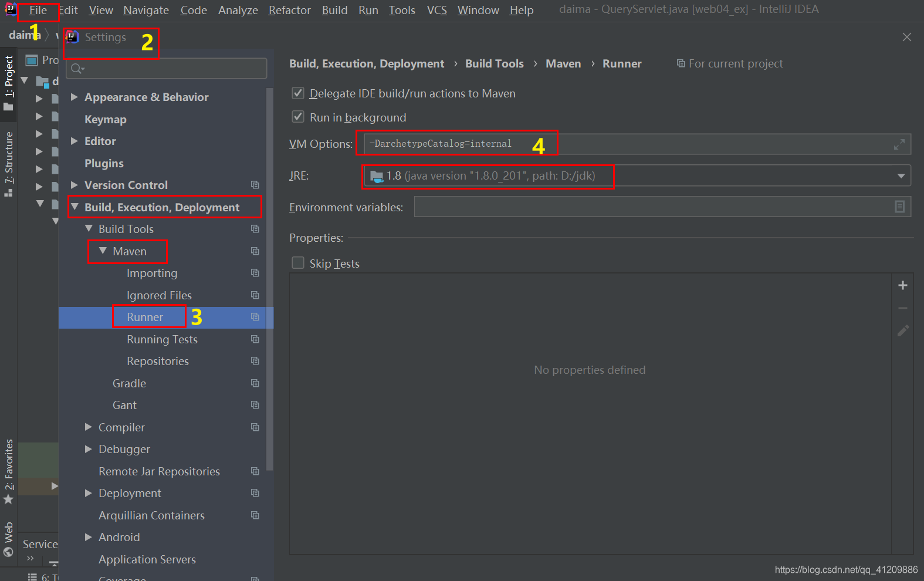Expand Appearance & Behavior settings
Image resolution: width=924 pixels, height=581 pixels.
click(x=75, y=97)
